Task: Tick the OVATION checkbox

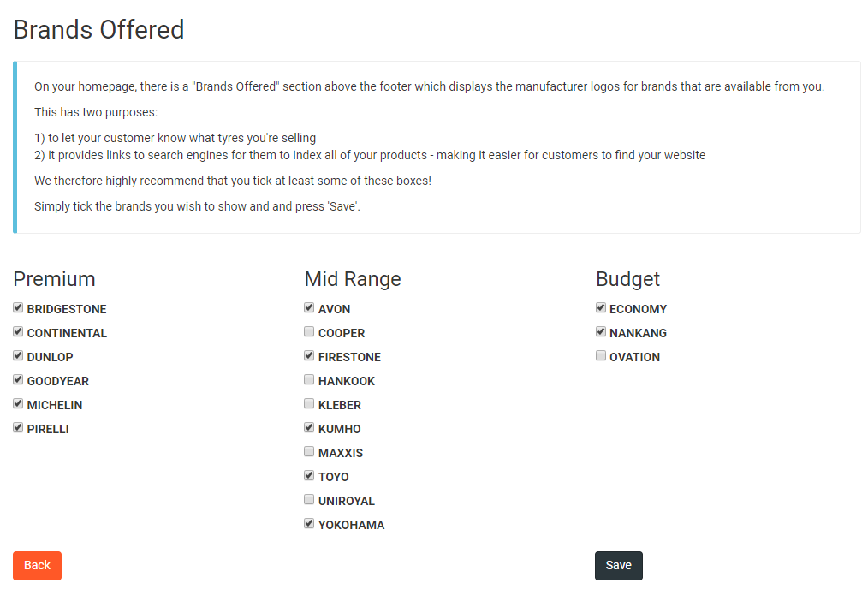Action: [x=601, y=355]
